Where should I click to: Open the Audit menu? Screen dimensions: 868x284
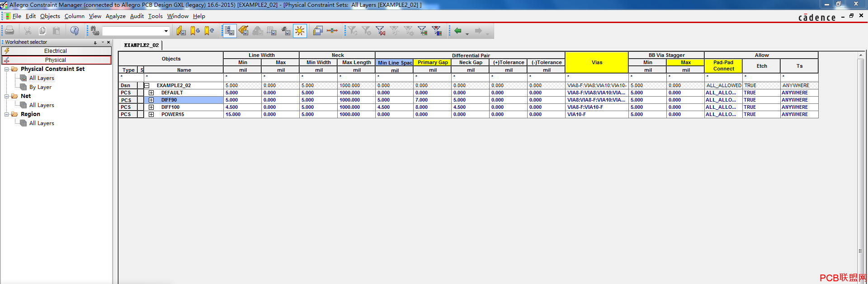tap(137, 16)
